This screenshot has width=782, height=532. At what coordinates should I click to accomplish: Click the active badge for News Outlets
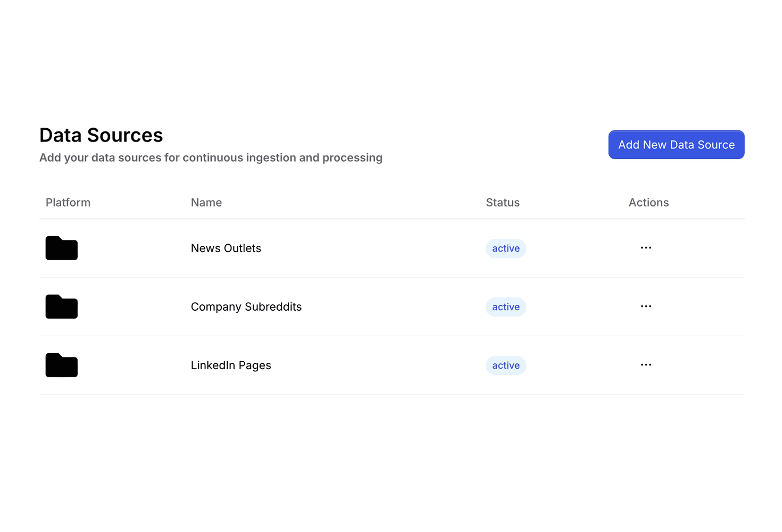[x=505, y=248]
